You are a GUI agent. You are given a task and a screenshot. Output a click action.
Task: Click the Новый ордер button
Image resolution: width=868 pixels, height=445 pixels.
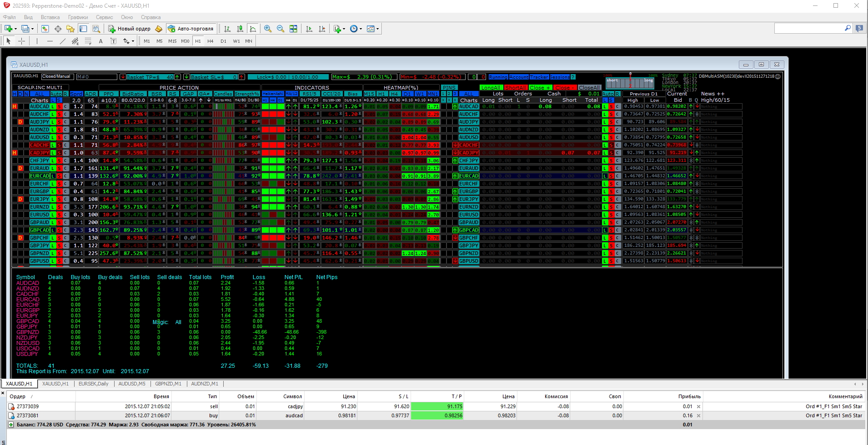pyautogui.click(x=129, y=29)
